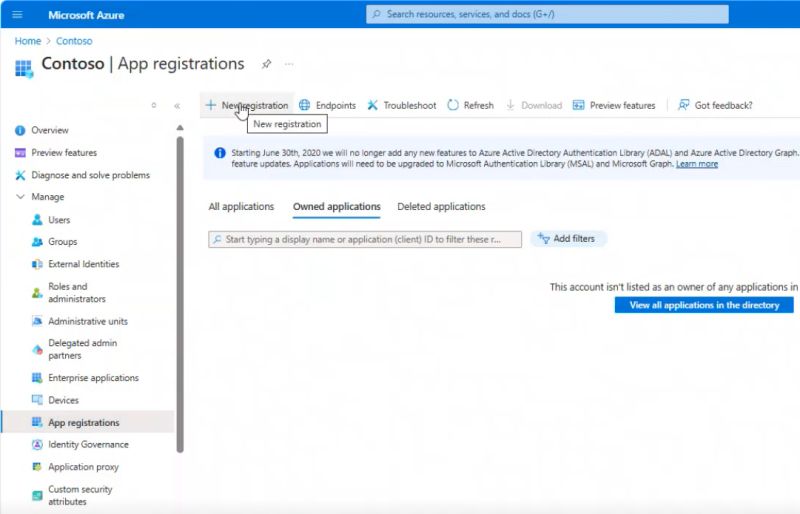Click the Troubleshoot toolbar button
Screen dimensions: 800x514
tap(402, 105)
